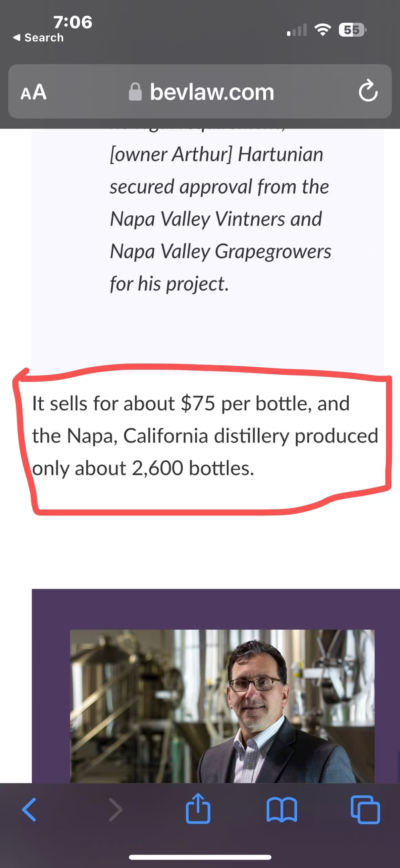Tap the bevlaw.com address field
400x868 pixels.
[212, 92]
